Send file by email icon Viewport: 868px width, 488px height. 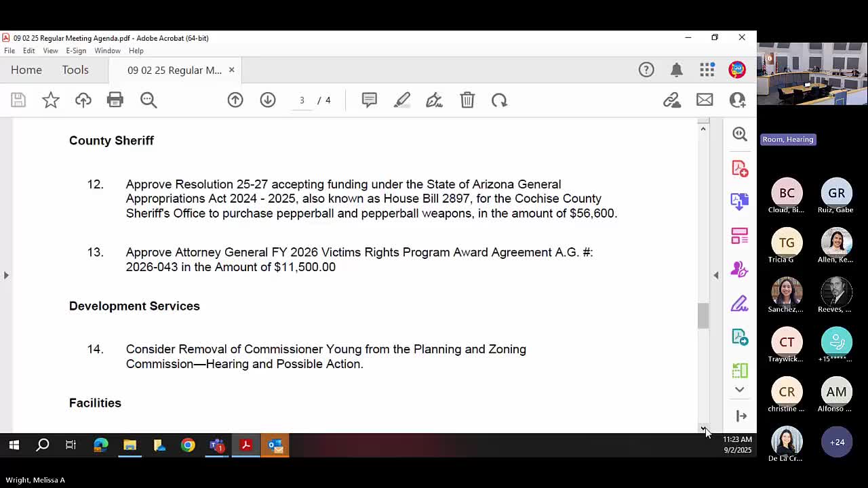tap(705, 100)
